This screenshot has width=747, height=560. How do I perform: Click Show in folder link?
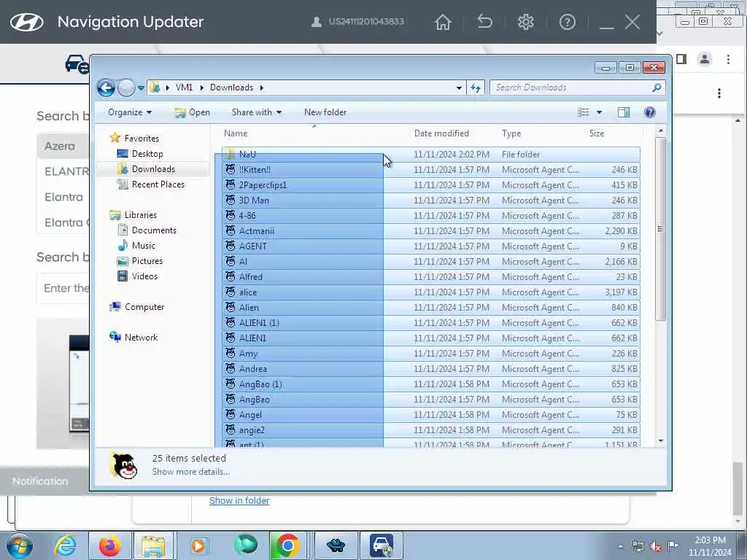[x=239, y=501]
